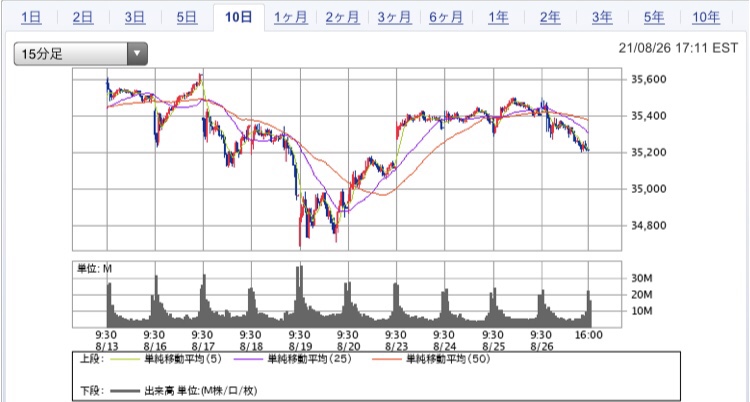Click the 20M volume axis label
Viewport: 750px width, 402px height.
(642, 294)
